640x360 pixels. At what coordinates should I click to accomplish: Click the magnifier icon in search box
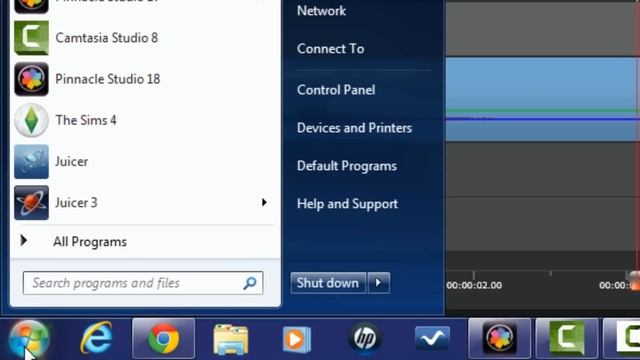tap(250, 283)
